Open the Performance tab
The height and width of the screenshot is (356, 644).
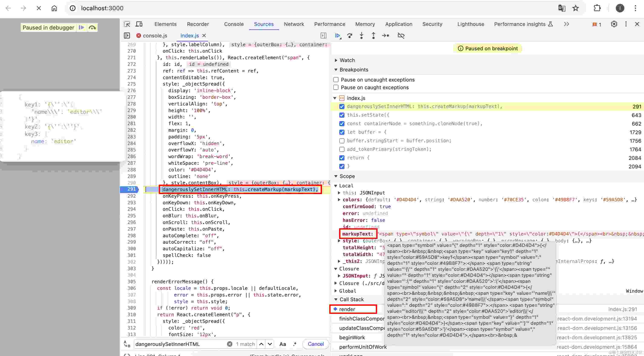coord(329,24)
